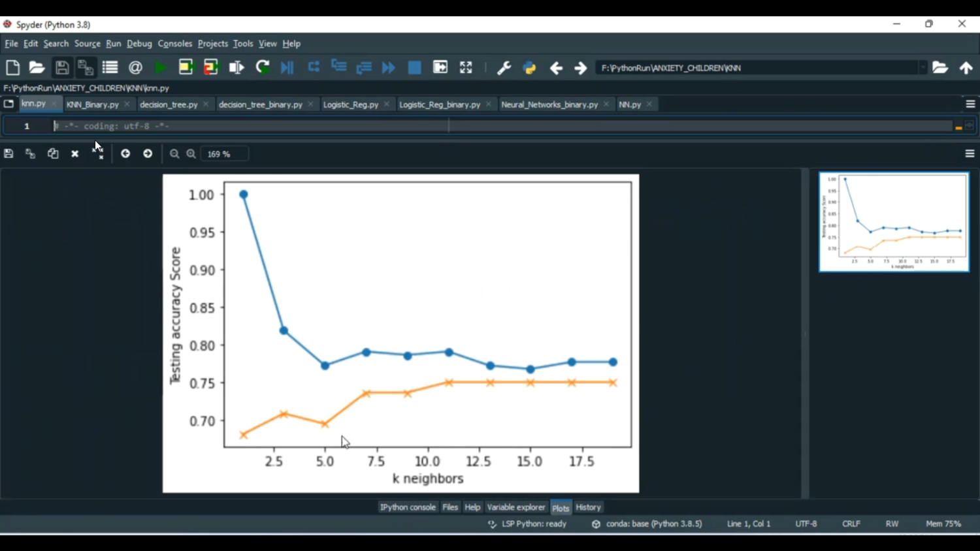The width and height of the screenshot is (980, 551).
Task: Close the KNN_Binary.py tab
Action: [127, 104]
